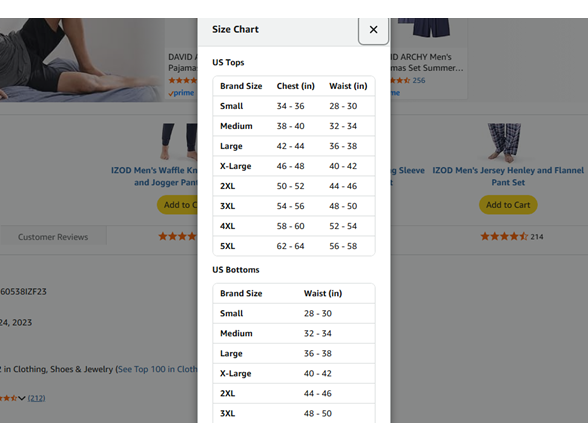
Task: Click the orange star rating beside Customer Reviews
Action: pos(177,237)
